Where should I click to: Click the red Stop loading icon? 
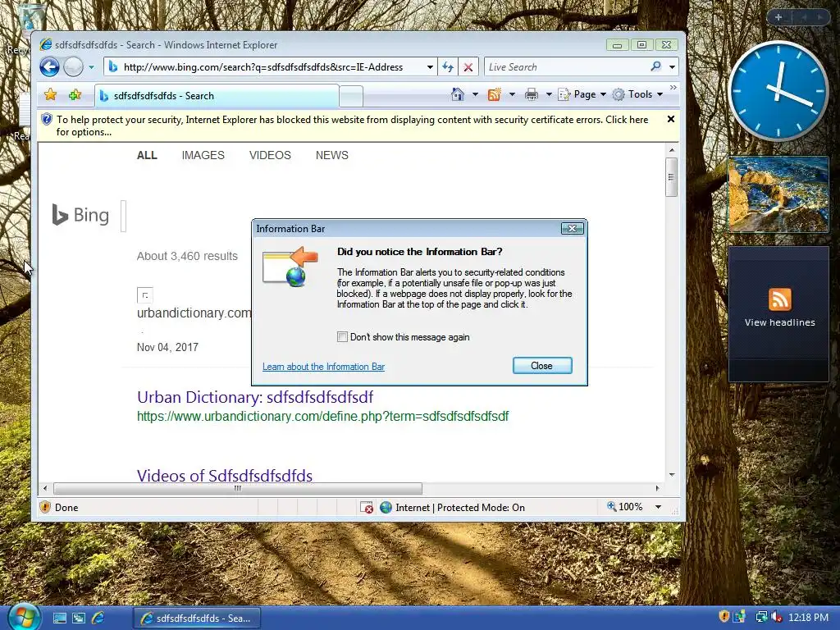(x=468, y=67)
